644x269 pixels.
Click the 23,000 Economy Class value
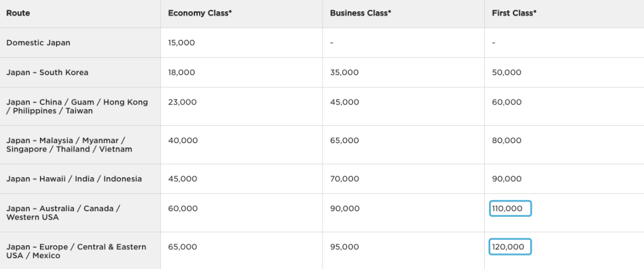pyautogui.click(x=182, y=102)
